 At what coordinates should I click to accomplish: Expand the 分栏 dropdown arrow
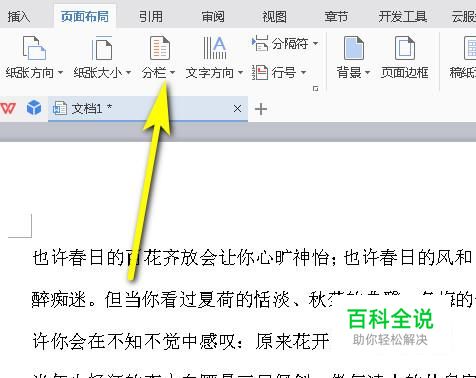172,72
